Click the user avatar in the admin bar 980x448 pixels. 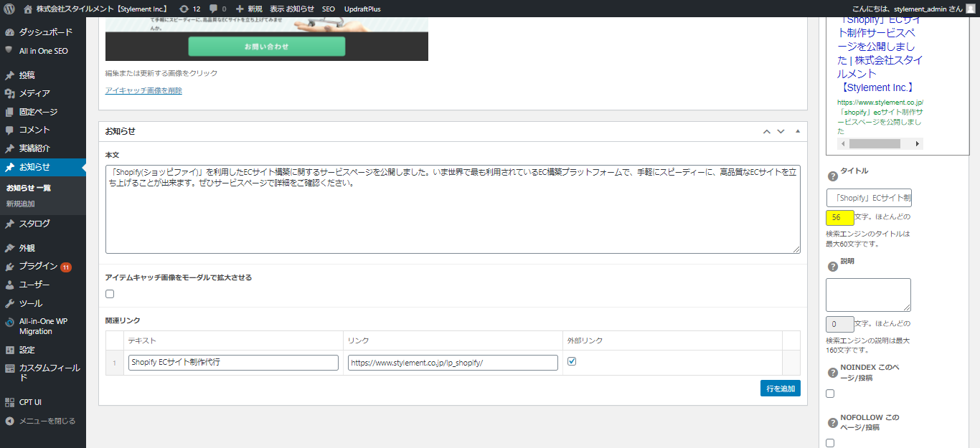[x=971, y=9]
